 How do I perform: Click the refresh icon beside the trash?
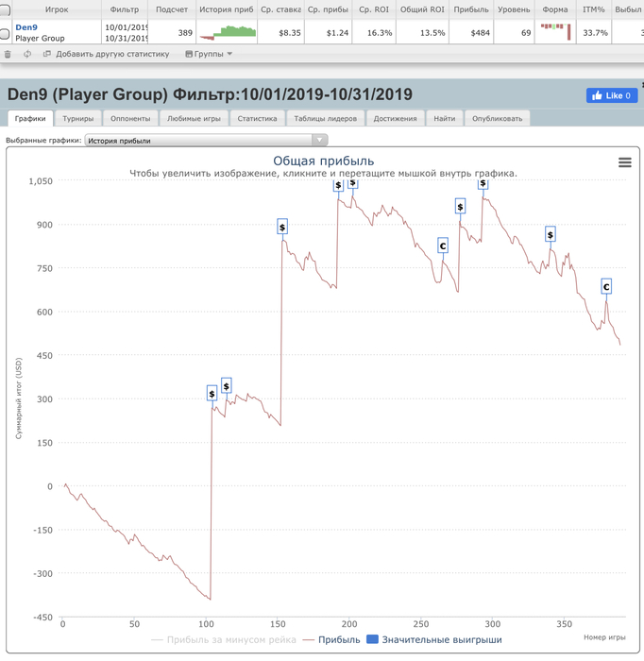coord(27,54)
